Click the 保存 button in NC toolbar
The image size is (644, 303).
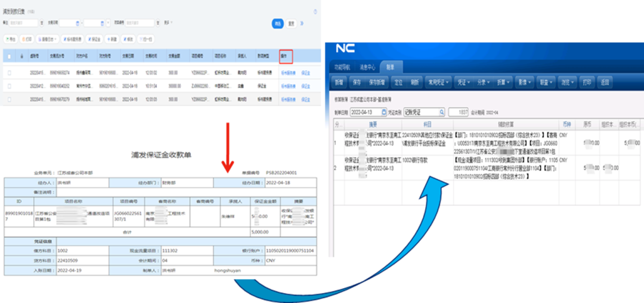point(357,82)
